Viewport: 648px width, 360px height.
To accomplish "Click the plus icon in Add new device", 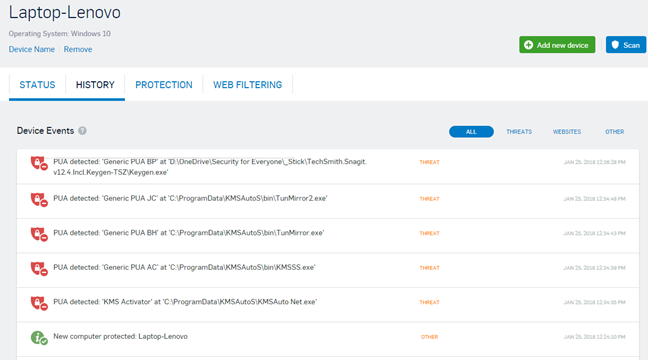I will (528, 45).
